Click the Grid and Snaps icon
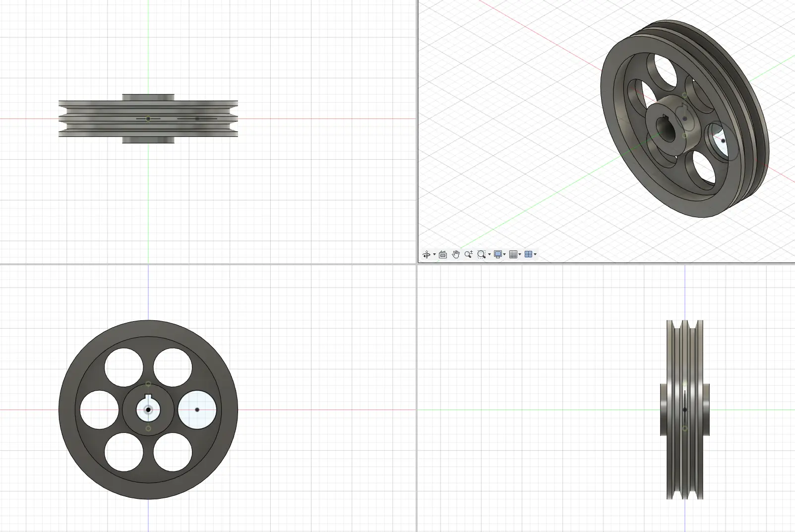Viewport: 795px width, 532px height. tap(513, 255)
